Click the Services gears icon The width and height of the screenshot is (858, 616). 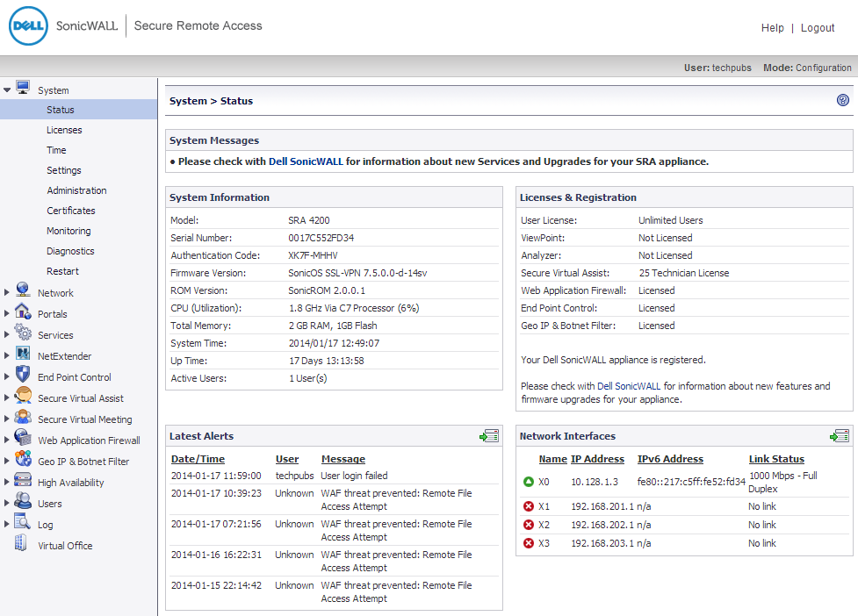(x=23, y=332)
